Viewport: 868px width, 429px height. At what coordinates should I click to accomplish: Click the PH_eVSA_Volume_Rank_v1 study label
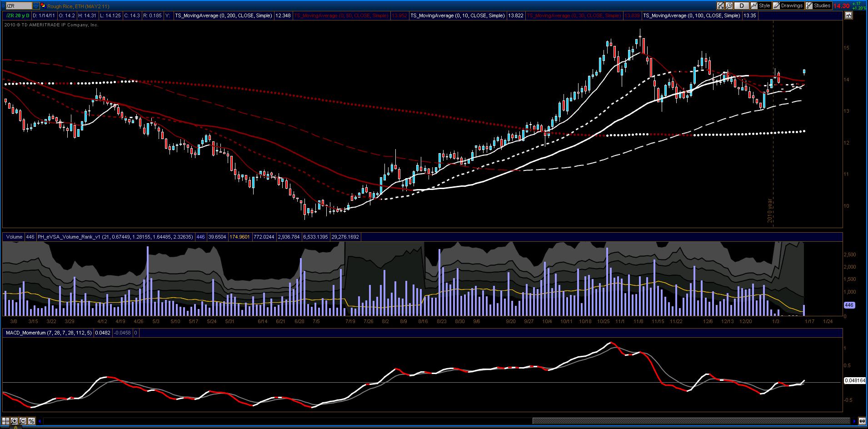tap(115, 237)
